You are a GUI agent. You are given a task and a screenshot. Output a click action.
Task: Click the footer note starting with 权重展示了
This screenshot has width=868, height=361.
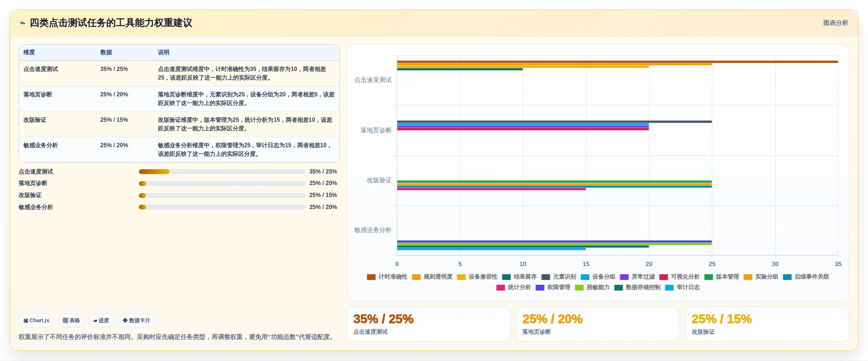pyautogui.click(x=177, y=337)
